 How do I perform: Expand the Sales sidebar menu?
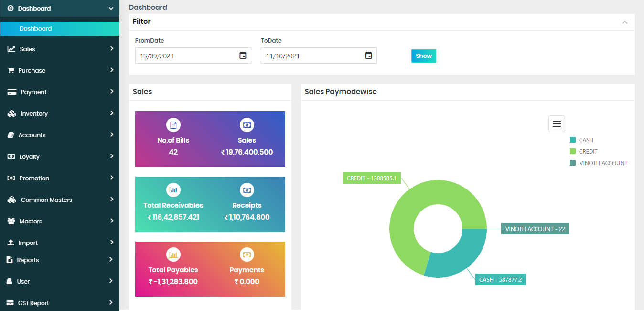(x=60, y=49)
